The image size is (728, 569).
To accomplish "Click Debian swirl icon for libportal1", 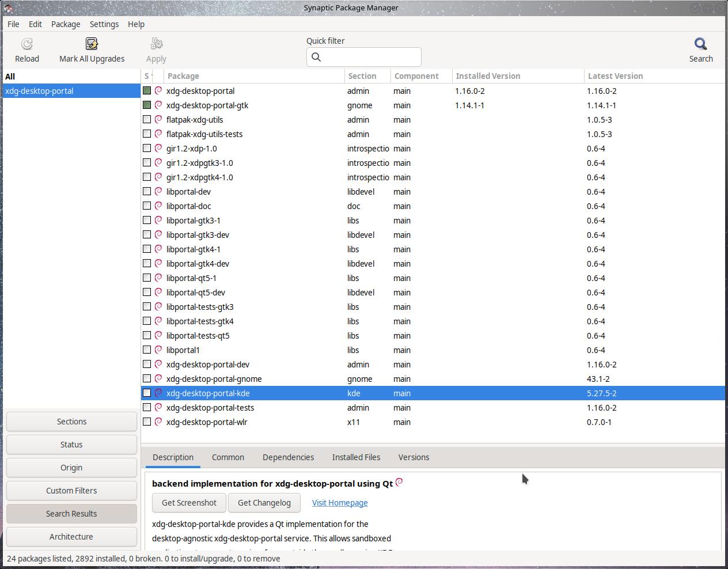I will (158, 350).
